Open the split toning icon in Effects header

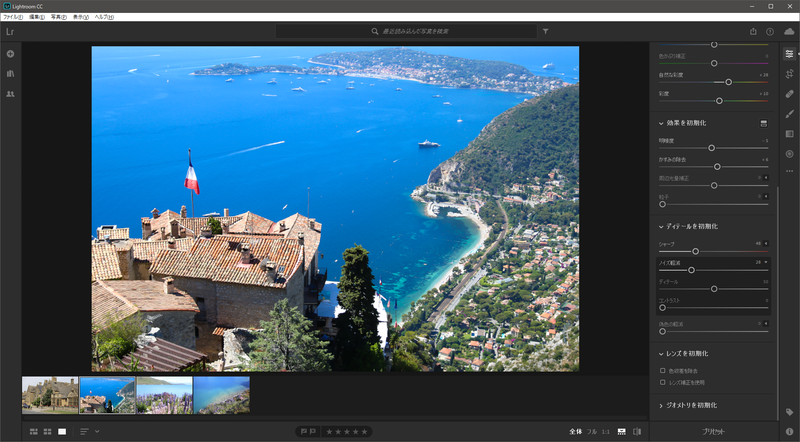pyautogui.click(x=764, y=124)
